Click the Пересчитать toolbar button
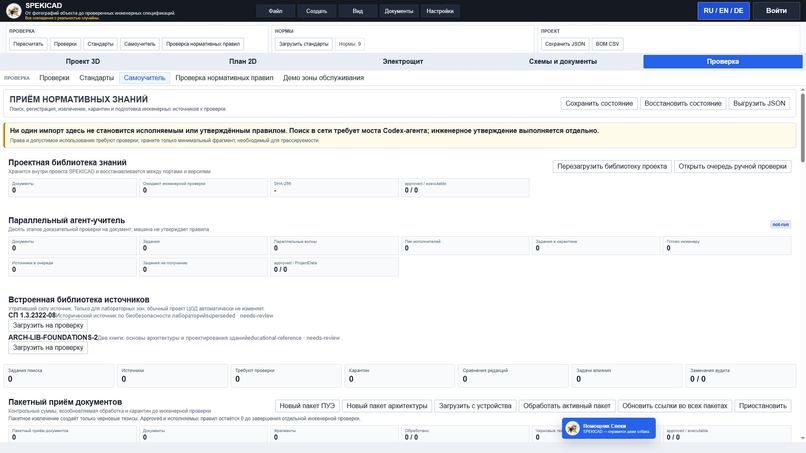This screenshot has height=453, width=806. [x=28, y=44]
